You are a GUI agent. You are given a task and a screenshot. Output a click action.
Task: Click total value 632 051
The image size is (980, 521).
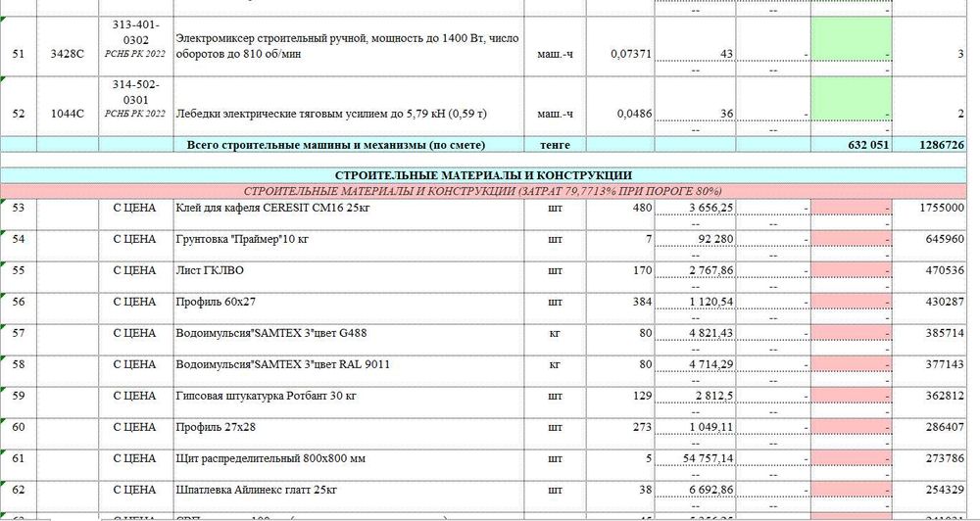pyautogui.click(x=852, y=145)
